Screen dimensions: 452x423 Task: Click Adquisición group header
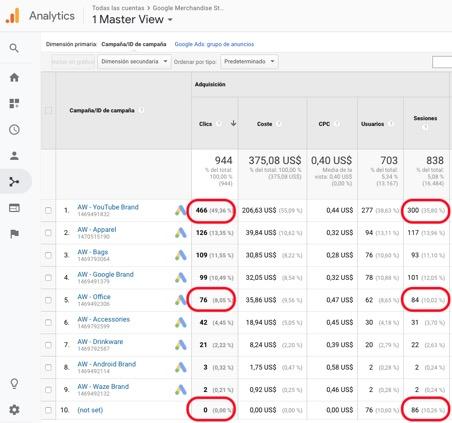click(x=210, y=84)
